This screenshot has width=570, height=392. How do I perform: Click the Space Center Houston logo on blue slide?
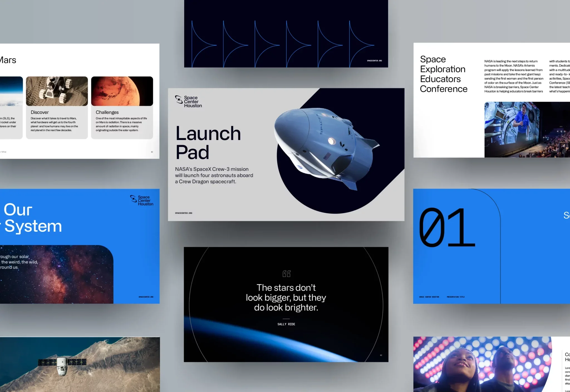point(142,200)
